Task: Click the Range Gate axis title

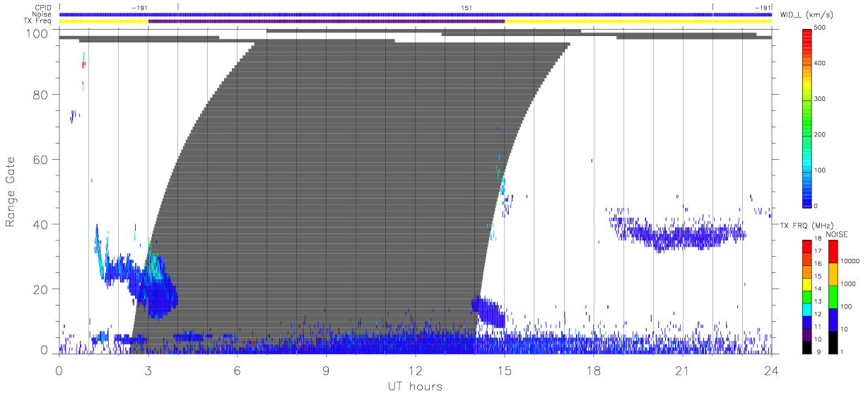Action: click(11, 192)
